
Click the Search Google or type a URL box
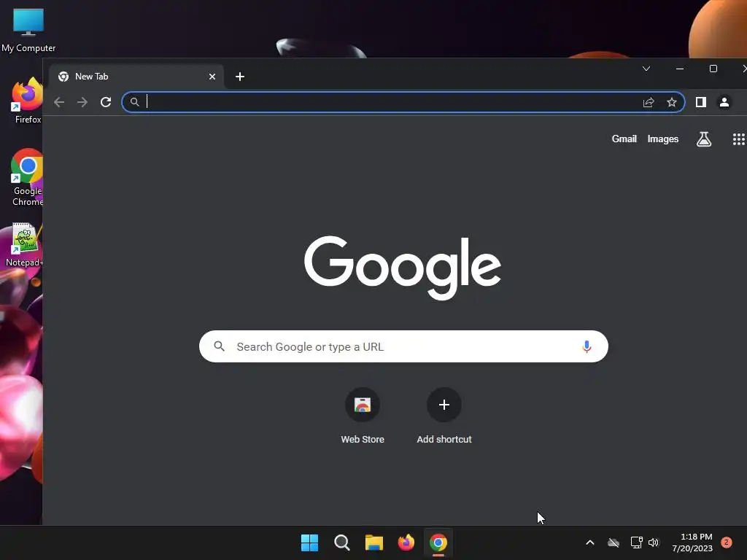pos(403,346)
